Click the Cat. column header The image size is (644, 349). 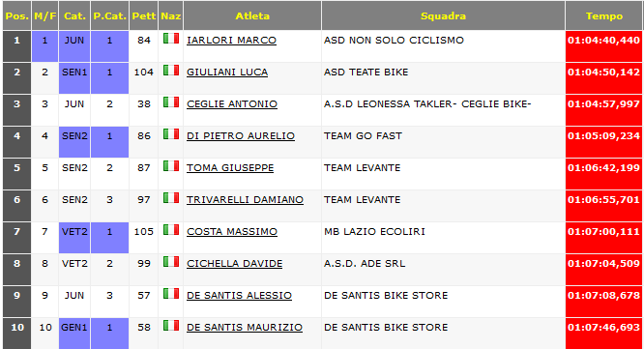(74, 15)
